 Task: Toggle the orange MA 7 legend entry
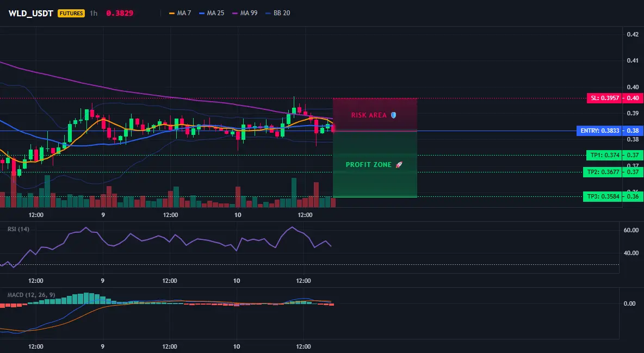pos(180,13)
